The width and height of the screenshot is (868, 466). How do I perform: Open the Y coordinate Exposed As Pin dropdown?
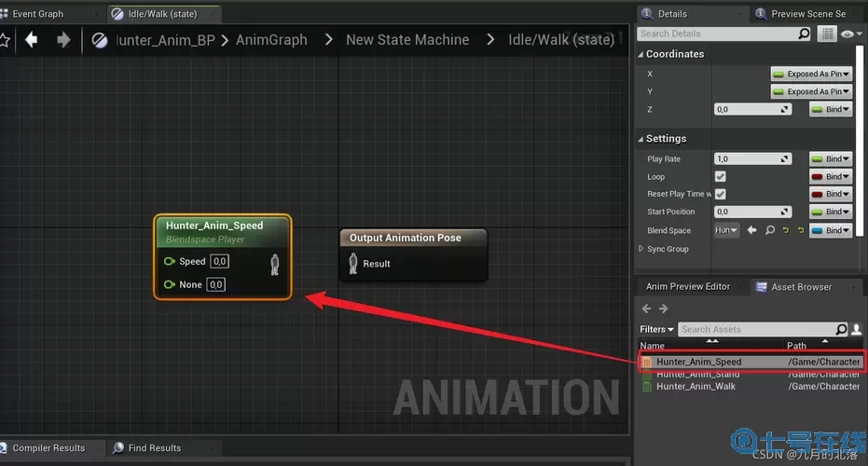click(x=811, y=91)
